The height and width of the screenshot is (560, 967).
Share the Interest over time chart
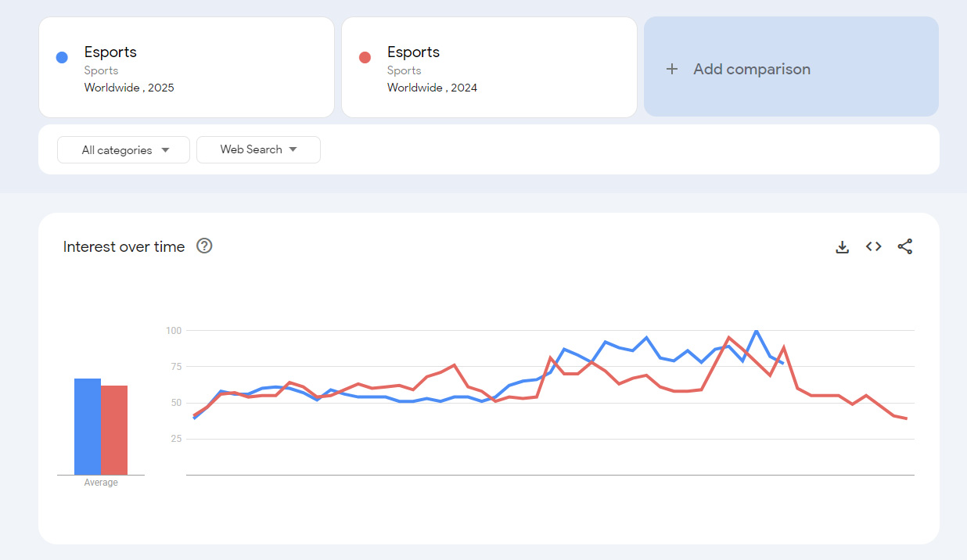point(905,246)
